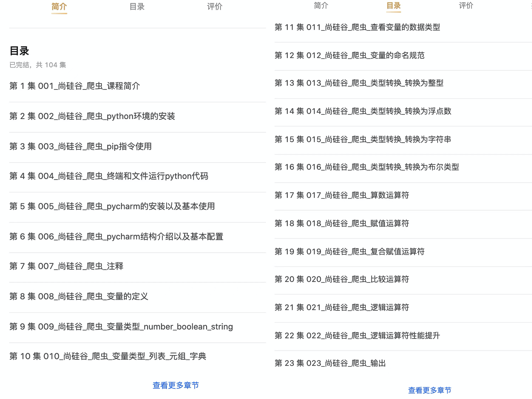Viewport: 532px width, 399px height.
Task: Play episode 20 比较运算符
Action: point(342,279)
